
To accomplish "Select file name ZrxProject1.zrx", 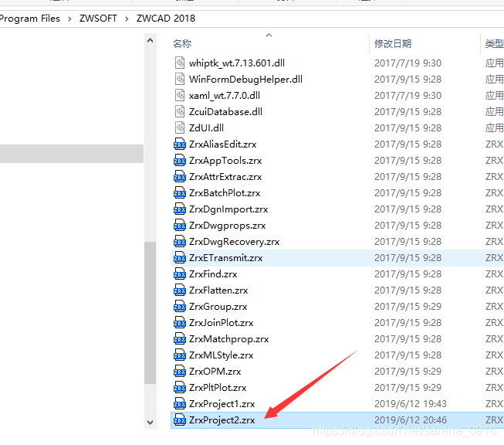I will [222, 403].
